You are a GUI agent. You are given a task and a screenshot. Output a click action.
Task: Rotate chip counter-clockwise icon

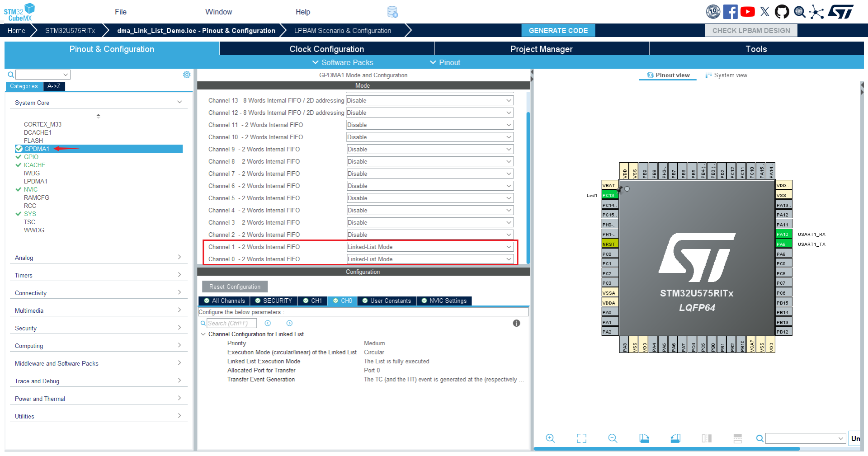[x=675, y=438]
